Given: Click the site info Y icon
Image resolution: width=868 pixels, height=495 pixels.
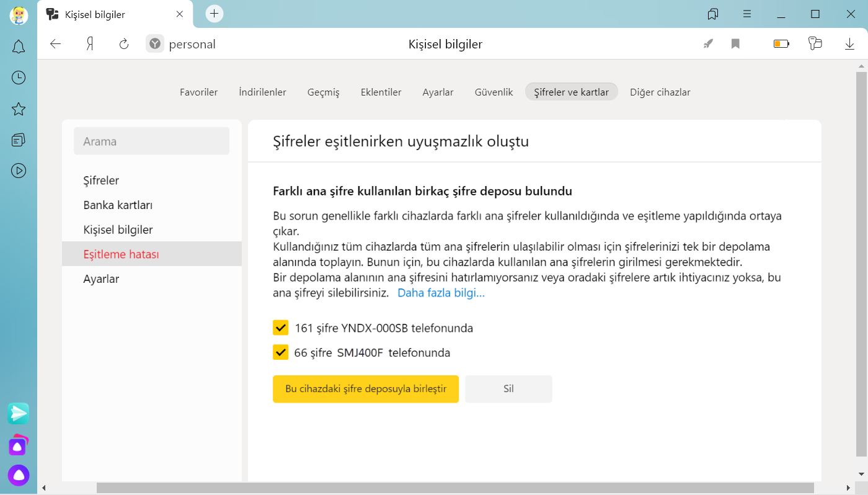Looking at the screenshot, I should pos(155,43).
